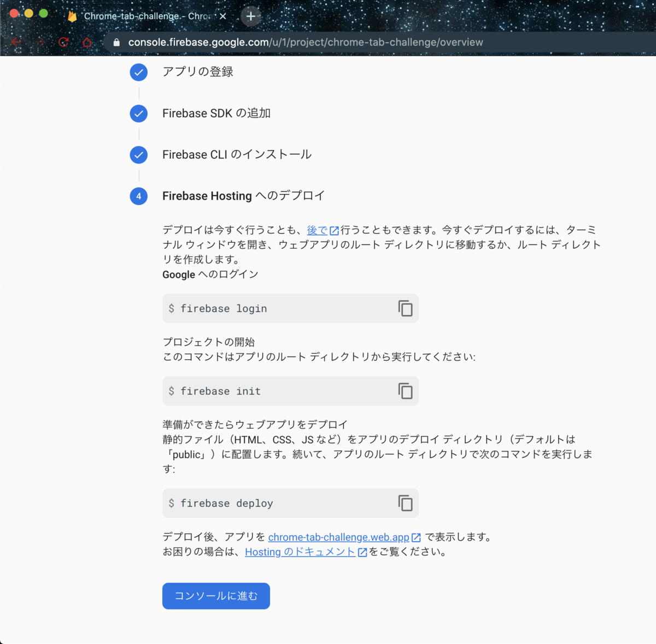Reload the Firebase console page
Screen dimensions: 656x644
pyautogui.click(x=63, y=42)
